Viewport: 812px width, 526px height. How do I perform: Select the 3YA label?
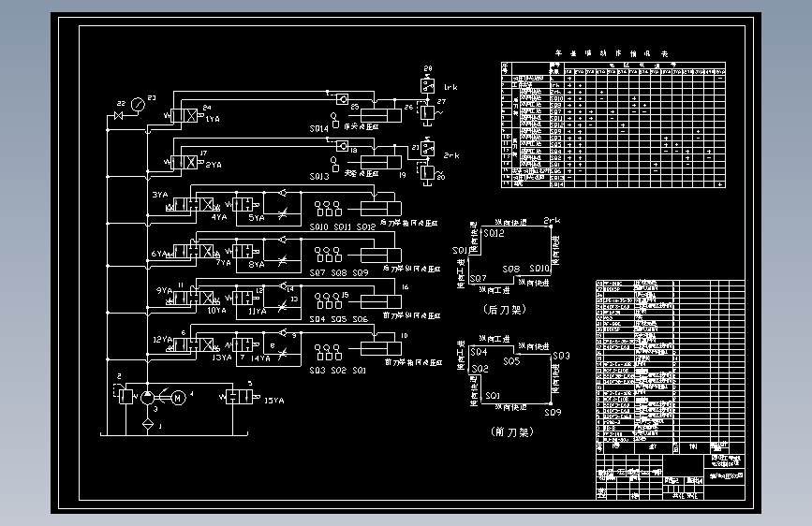[160, 196]
